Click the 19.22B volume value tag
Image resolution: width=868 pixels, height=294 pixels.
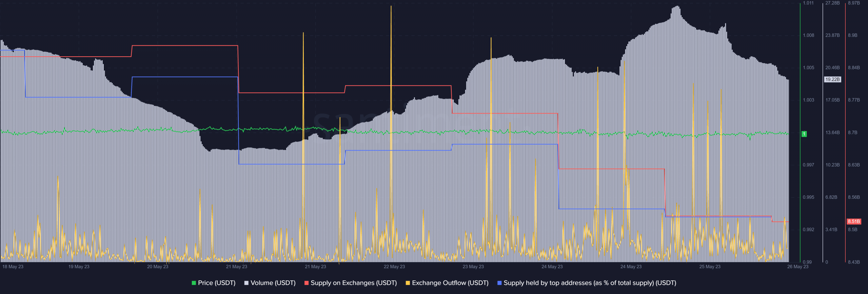click(x=832, y=79)
